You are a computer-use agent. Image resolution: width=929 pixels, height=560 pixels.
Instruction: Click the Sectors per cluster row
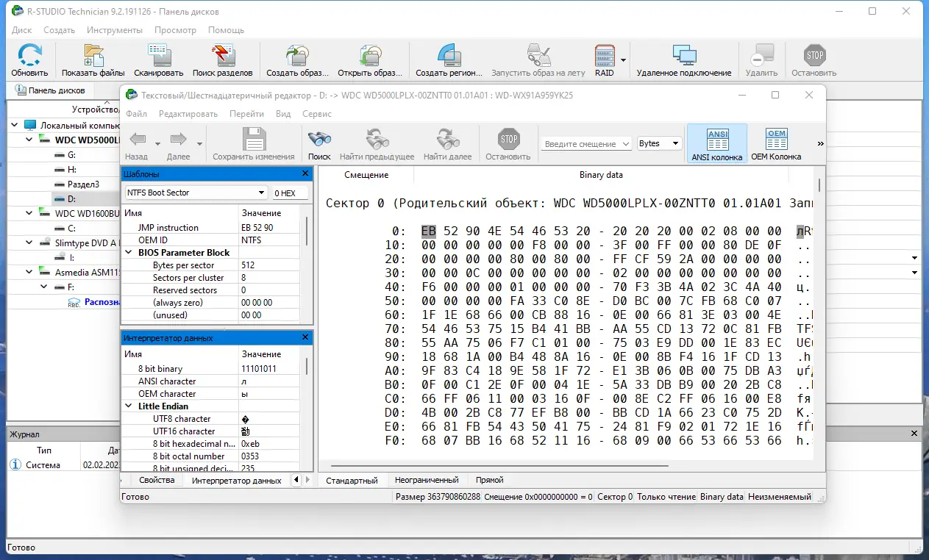(x=211, y=278)
